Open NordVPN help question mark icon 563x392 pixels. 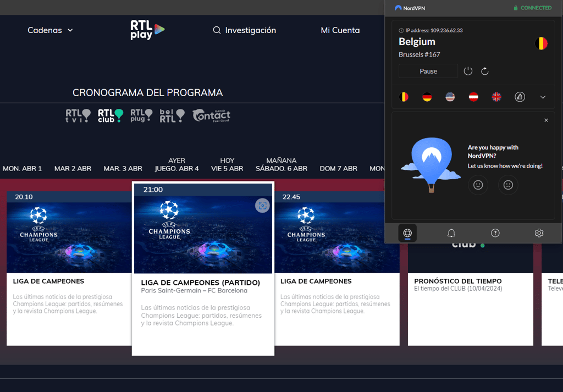(x=495, y=233)
